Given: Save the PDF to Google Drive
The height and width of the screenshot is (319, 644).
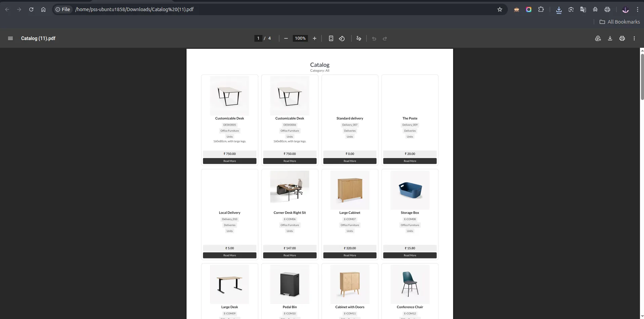Looking at the screenshot, I should [598, 38].
